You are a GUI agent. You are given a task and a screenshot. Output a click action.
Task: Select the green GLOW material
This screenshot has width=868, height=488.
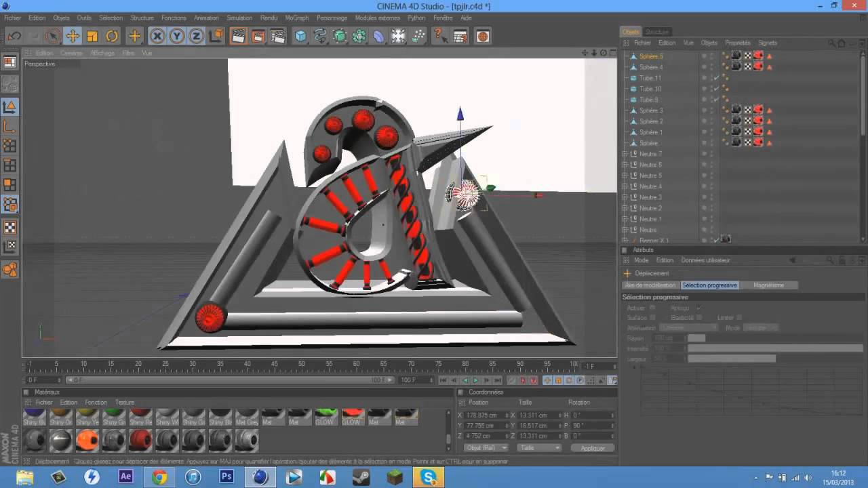(325, 417)
